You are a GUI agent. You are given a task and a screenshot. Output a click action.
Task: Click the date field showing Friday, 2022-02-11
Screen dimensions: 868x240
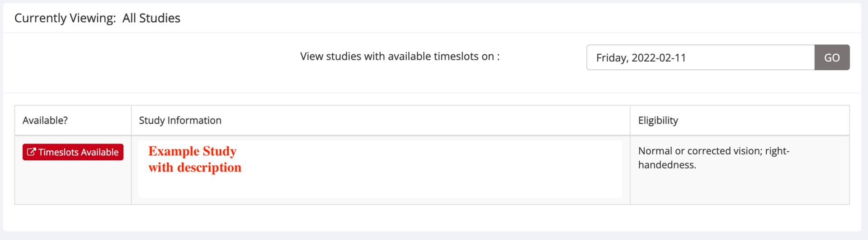click(700, 58)
